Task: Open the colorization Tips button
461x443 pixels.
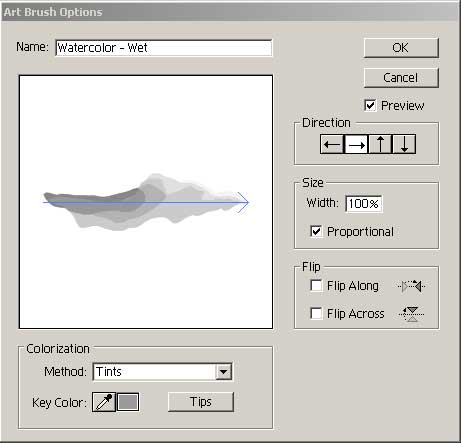Action: pyautogui.click(x=201, y=402)
